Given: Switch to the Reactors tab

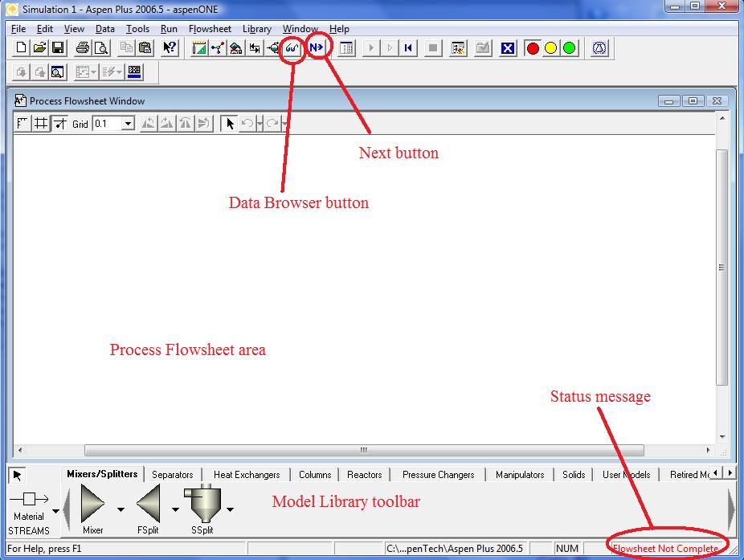Looking at the screenshot, I should [x=364, y=475].
